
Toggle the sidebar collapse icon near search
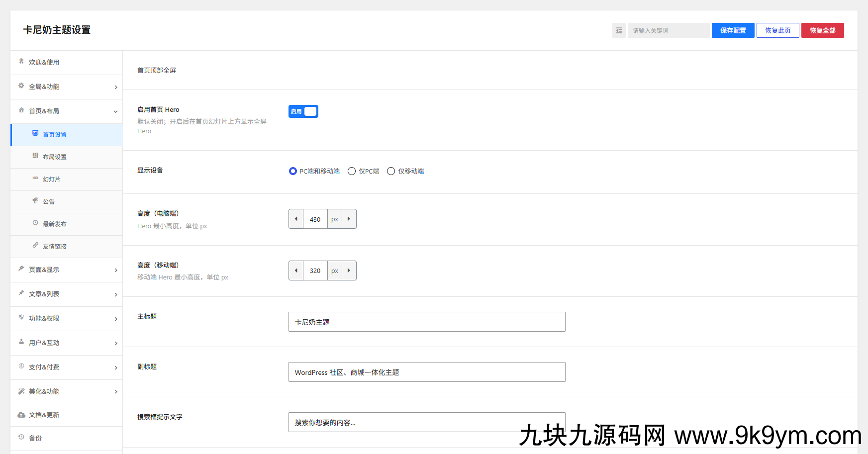tap(619, 30)
